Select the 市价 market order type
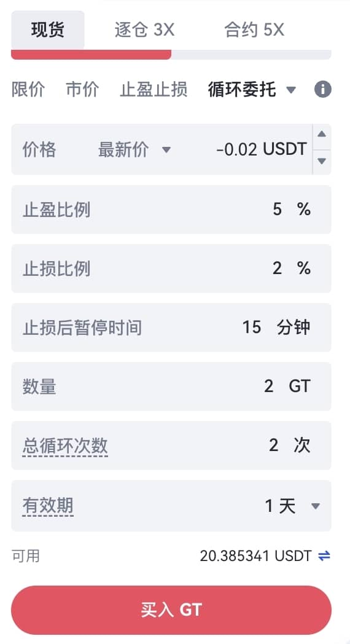 click(82, 89)
